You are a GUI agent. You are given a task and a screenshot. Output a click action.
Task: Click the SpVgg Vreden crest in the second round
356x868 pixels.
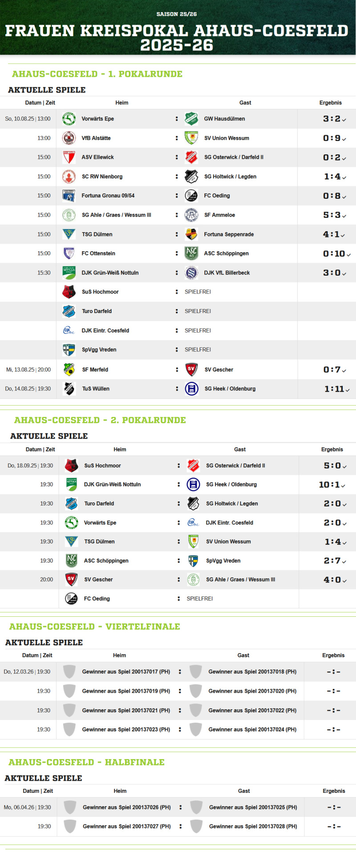coord(193,561)
